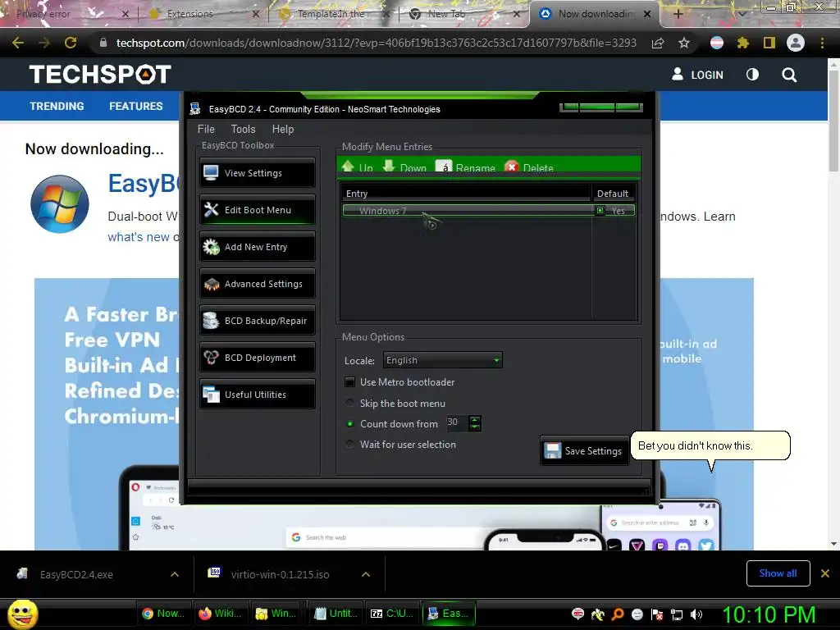Open Advanced Settings in EasyBCD
Image resolution: width=840 pixels, height=630 pixels.
258,283
